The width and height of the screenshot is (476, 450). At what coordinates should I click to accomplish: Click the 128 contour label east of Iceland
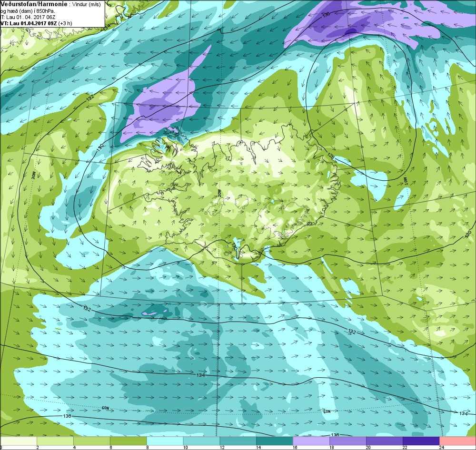point(331,156)
